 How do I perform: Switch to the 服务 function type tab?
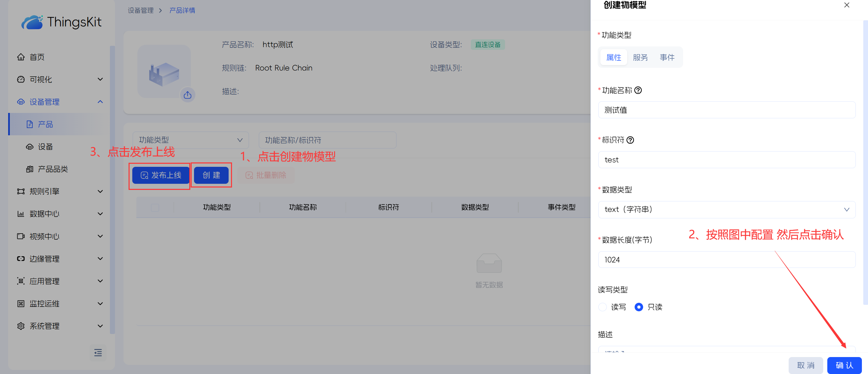[x=640, y=57]
